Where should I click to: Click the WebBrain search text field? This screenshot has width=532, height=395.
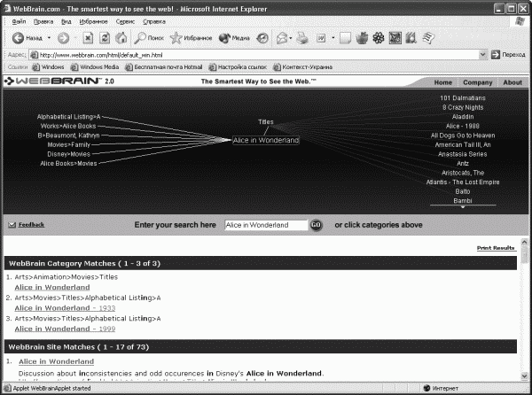[x=266, y=225]
